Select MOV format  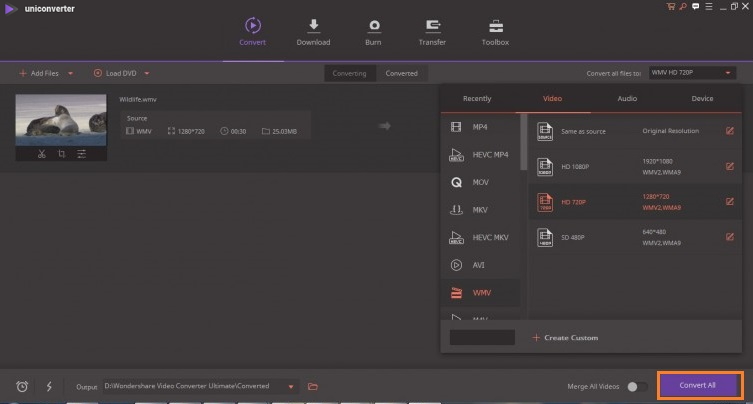pos(480,182)
